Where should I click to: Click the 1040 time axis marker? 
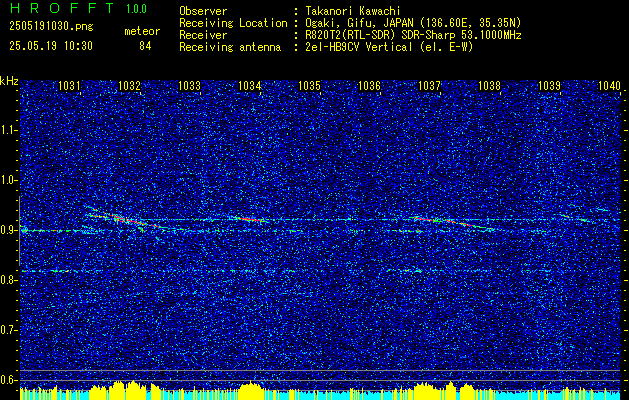point(609,85)
